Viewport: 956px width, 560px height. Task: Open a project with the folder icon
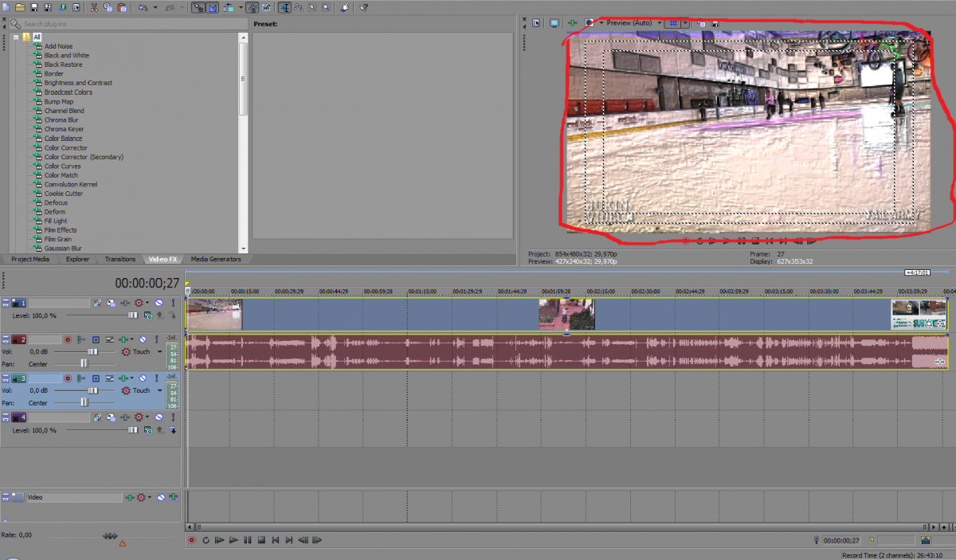20,7
